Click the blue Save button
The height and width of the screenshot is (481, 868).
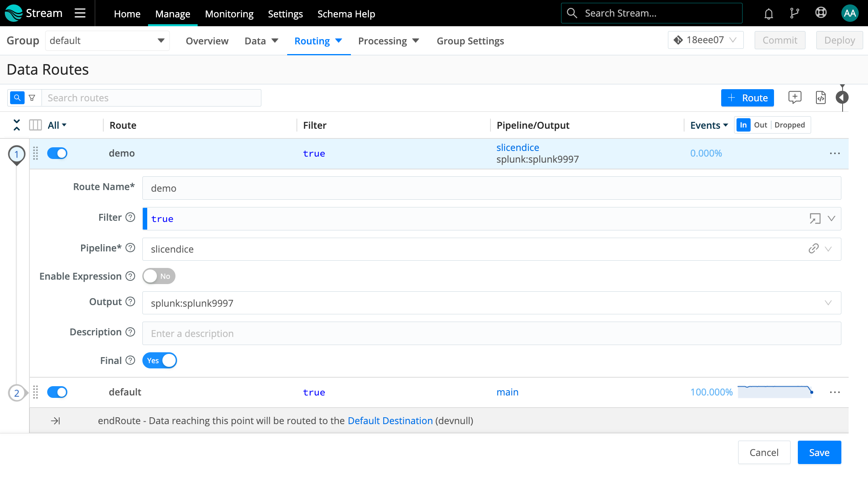819,453
